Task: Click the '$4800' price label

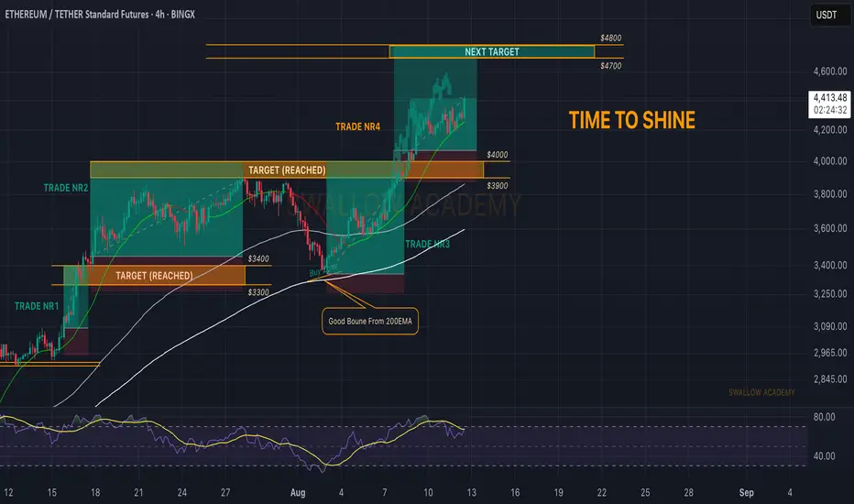Action: pos(610,38)
